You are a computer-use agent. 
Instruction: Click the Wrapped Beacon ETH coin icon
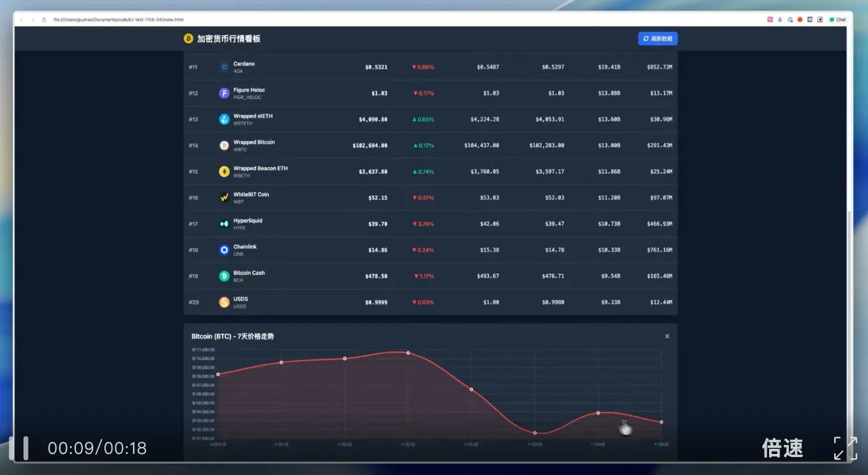click(x=224, y=171)
